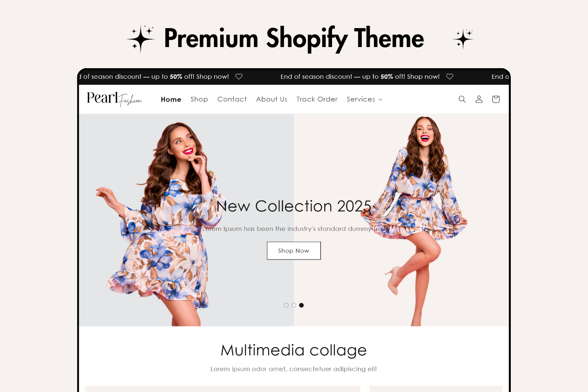Viewport: 588px width, 392px height.
Task: Select the first slideshow dot
Action: 286,305
